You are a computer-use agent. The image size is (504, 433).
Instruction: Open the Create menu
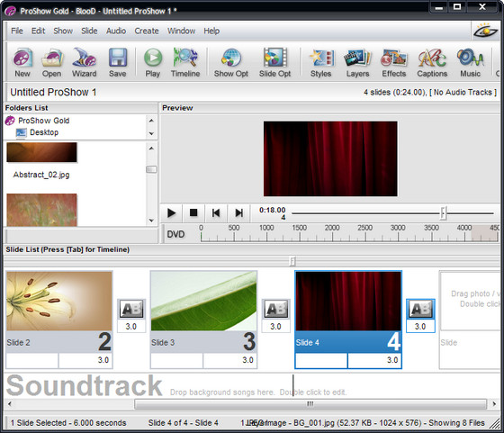pyautogui.click(x=147, y=31)
